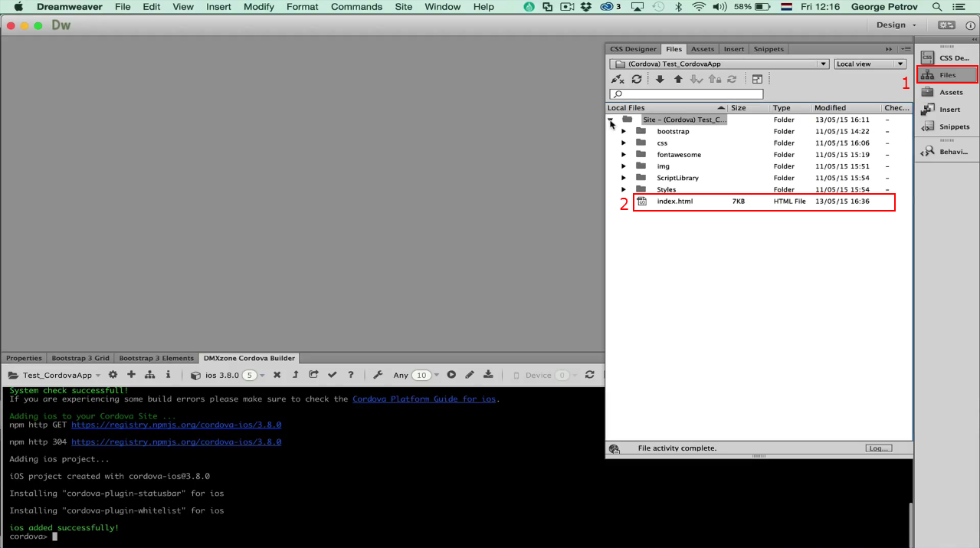Expand the css folder

click(624, 143)
